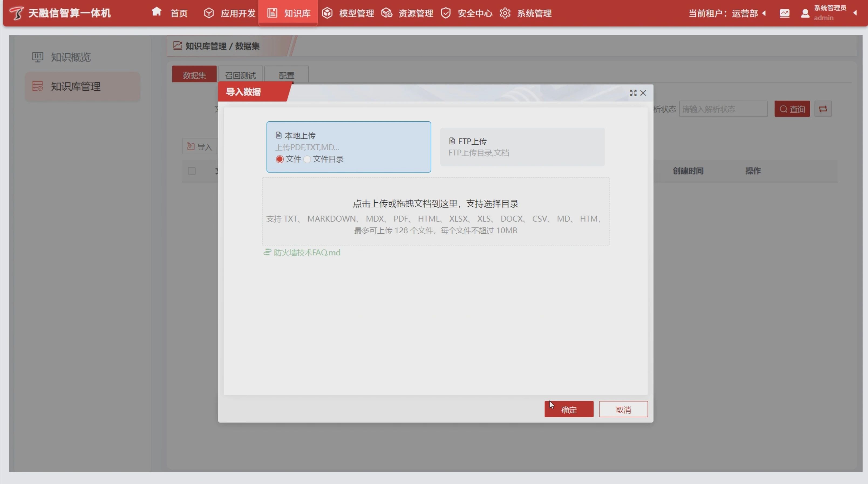Image resolution: width=868 pixels, height=484 pixels.
Task: Click the model management cube icon
Action: [x=327, y=13]
